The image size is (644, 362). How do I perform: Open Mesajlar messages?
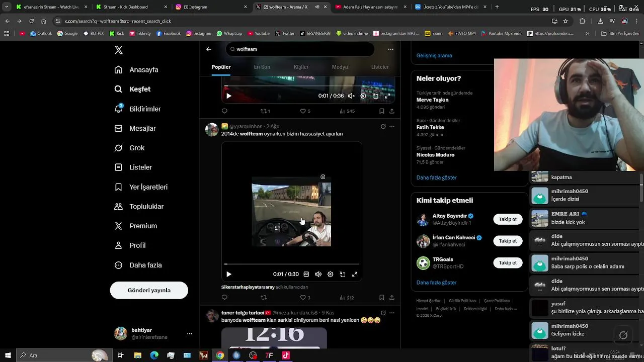135,128
